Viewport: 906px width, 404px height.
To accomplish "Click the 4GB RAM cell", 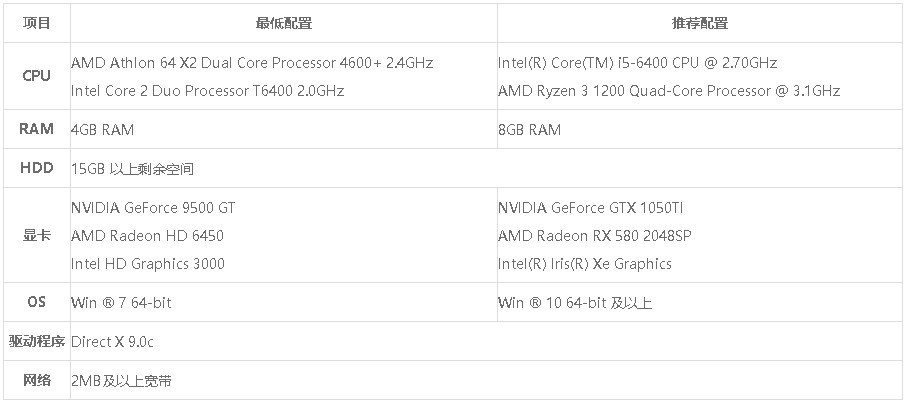I will (102, 130).
